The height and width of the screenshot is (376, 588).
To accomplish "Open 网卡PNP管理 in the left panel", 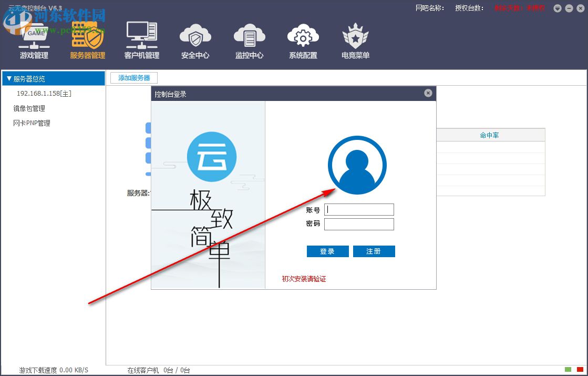I will coord(32,123).
